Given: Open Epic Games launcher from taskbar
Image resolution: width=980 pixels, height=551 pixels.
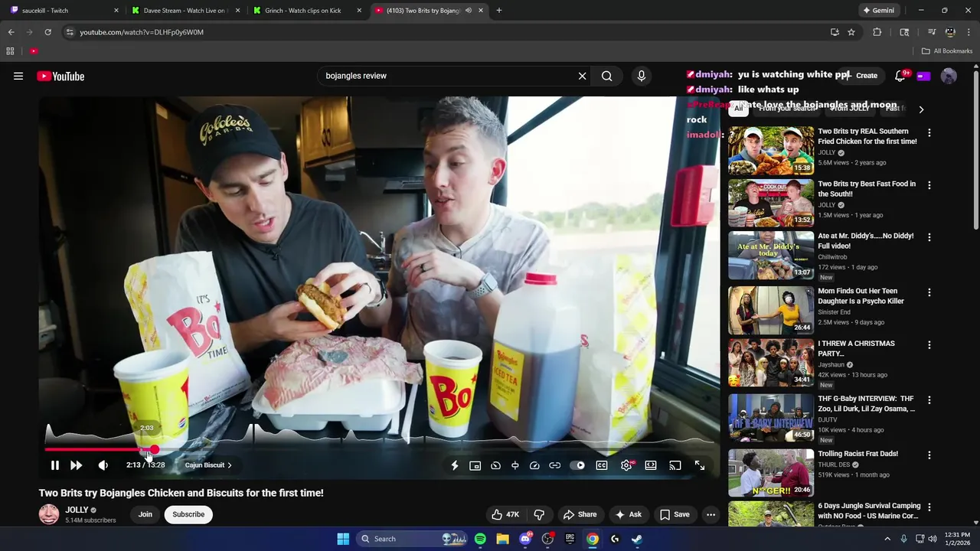Looking at the screenshot, I should [x=570, y=539].
